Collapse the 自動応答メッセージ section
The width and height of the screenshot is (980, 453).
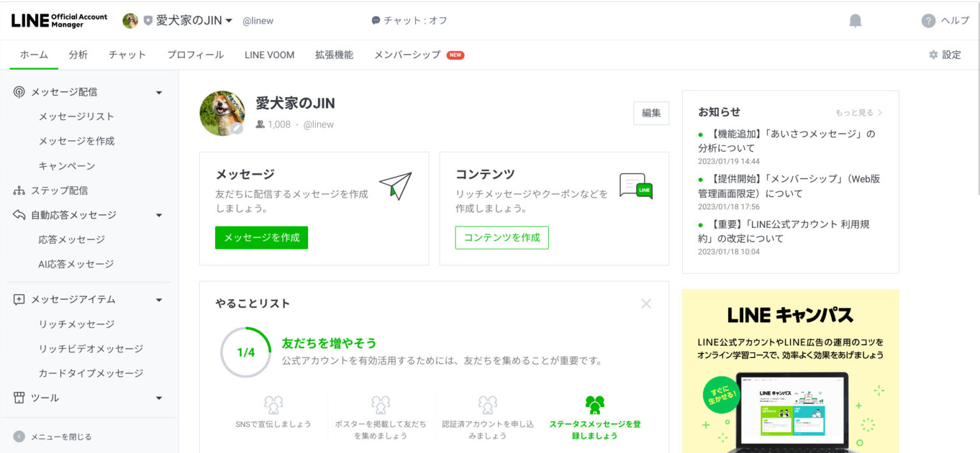[159, 214]
